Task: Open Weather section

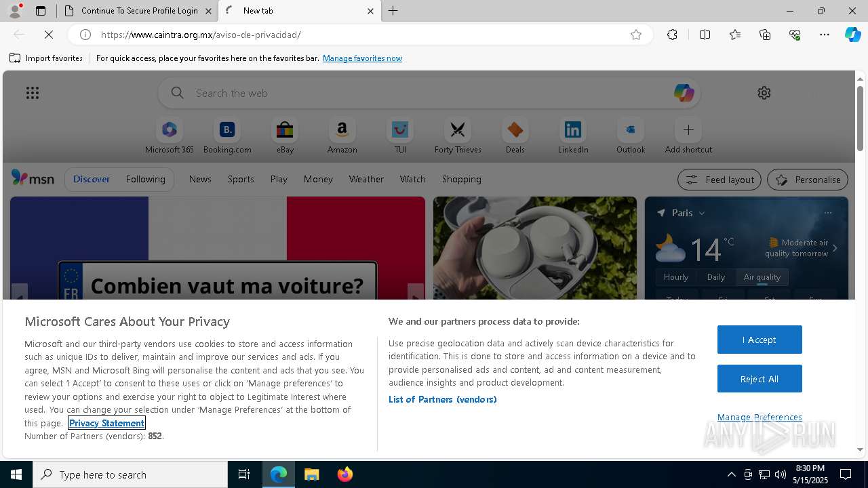Action: (x=366, y=179)
